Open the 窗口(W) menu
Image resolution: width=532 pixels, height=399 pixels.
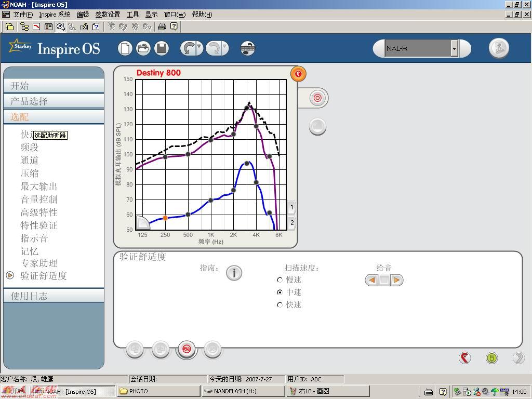coord(175,14)
